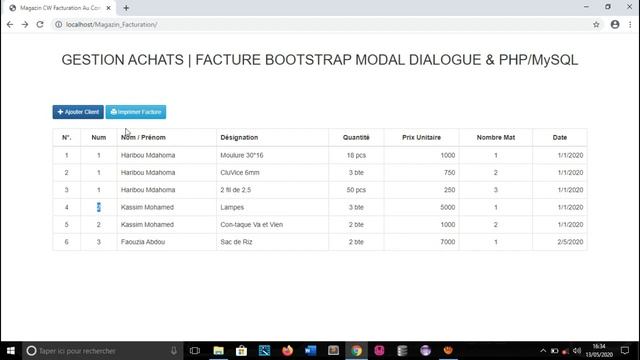This screenshot has height=360, width=640.
Task: Reload the current page
Action: tap(40, 24)
